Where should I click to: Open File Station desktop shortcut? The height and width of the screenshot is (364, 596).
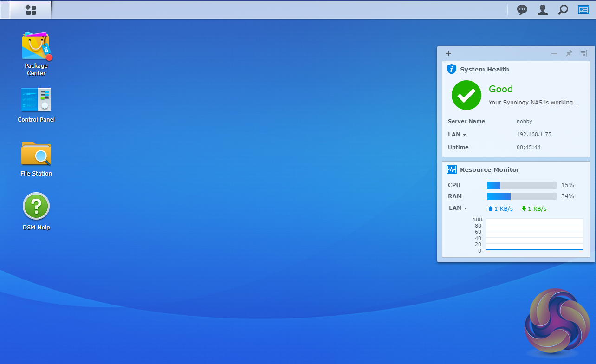click(x=36, y=159)
